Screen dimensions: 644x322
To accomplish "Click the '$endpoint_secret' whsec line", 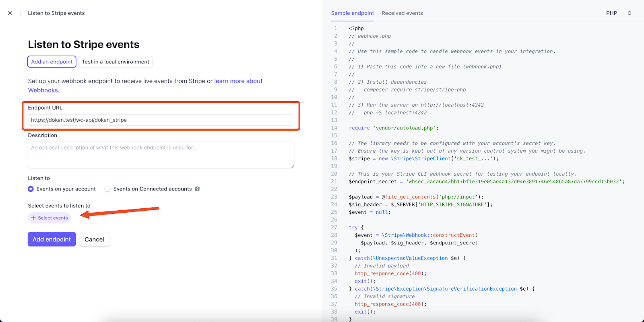I will pyautogui.click(x=487, y=182).
